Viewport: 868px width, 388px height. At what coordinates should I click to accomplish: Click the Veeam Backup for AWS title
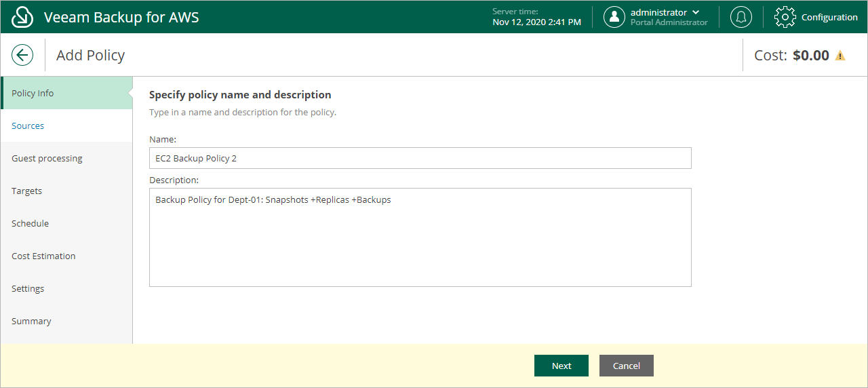coord(121,17)
